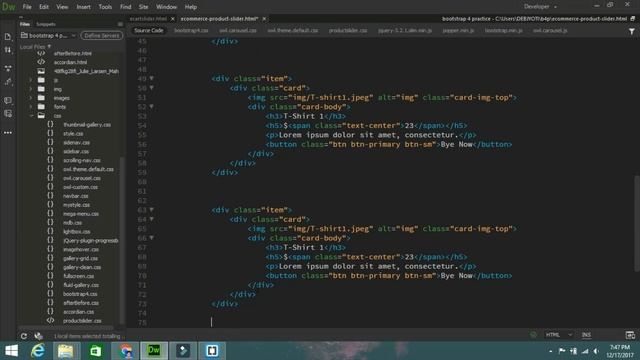
Task: Select the Source Code related file button
Action: (149, 31)
